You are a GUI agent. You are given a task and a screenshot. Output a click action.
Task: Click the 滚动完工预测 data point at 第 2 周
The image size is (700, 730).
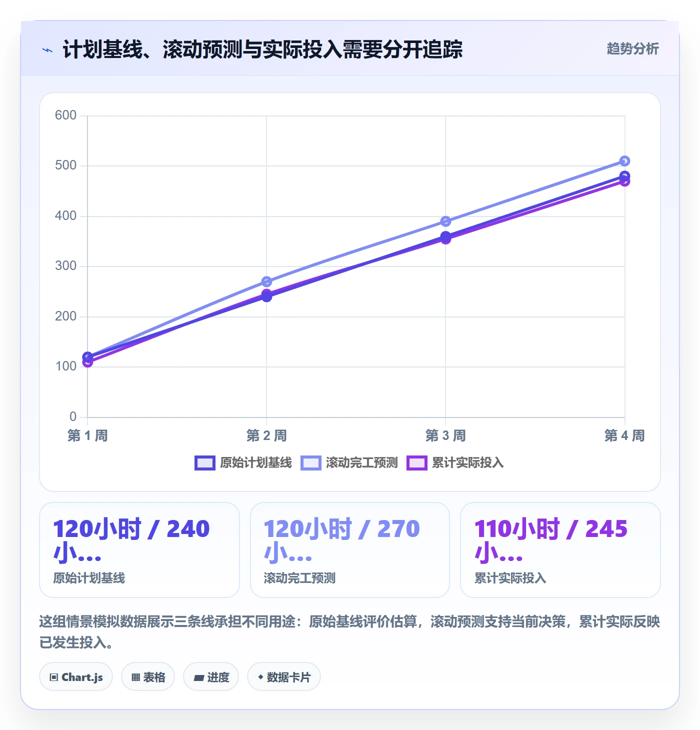pos(266,281)
